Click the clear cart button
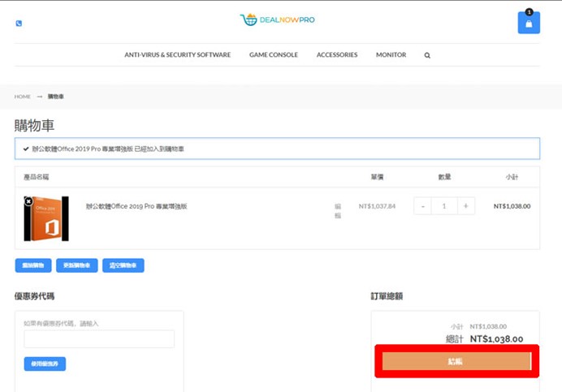 [123, 265]
